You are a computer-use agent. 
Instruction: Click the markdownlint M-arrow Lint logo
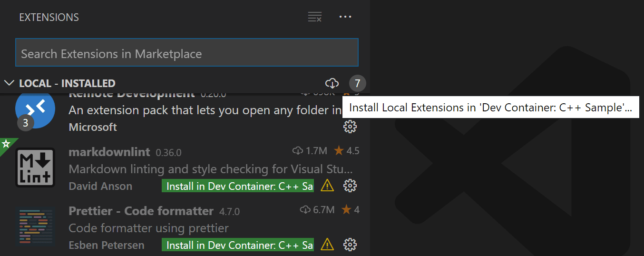pos(35,167)
